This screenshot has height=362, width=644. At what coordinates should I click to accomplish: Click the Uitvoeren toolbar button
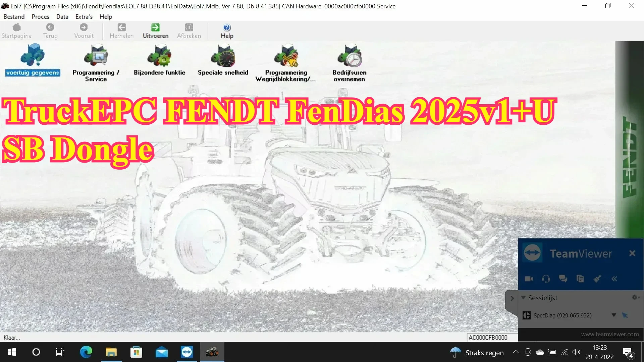(155, 31)
